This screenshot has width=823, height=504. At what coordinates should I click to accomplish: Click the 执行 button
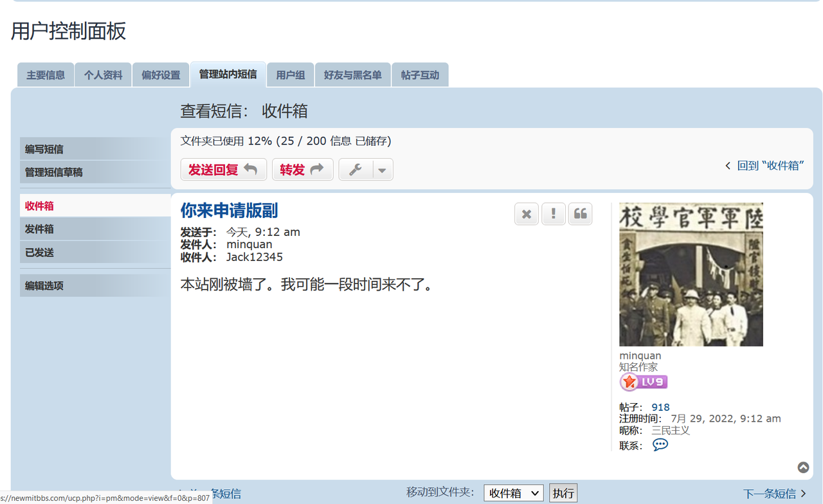tap(563, 493)
